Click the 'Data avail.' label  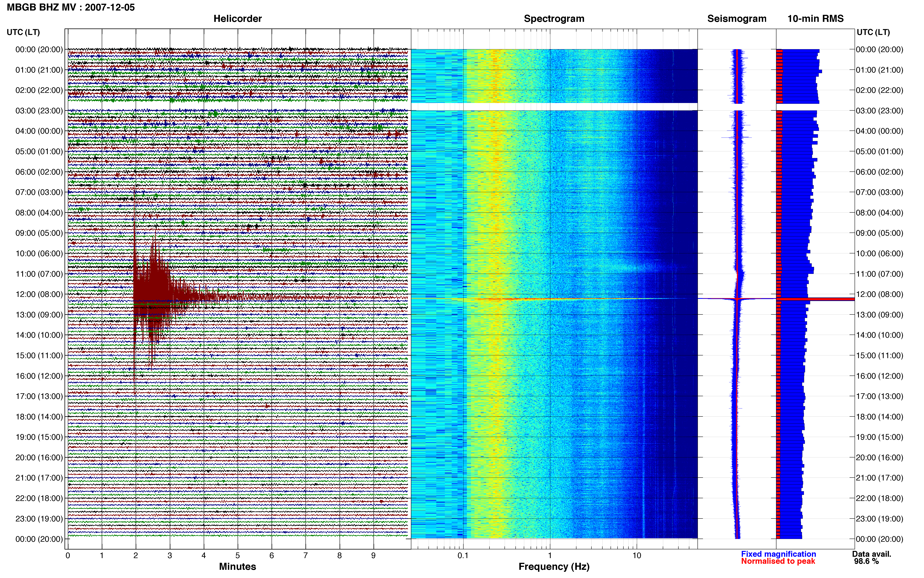(x=872, y=554)
